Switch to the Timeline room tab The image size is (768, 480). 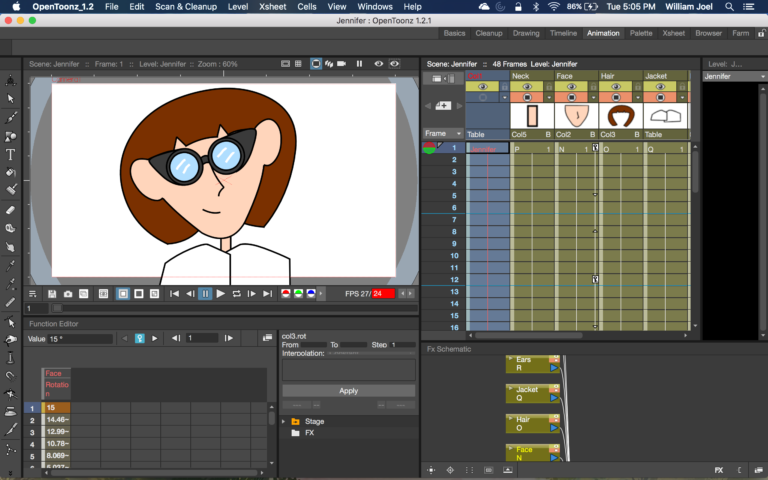click(563, 33)
